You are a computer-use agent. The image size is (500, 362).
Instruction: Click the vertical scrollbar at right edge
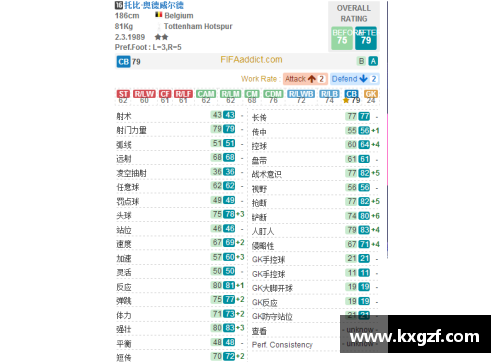(x=387, y=130)
